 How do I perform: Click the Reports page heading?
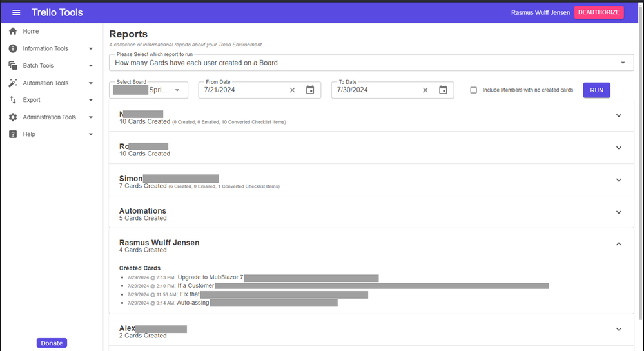(x=128, y=34)
